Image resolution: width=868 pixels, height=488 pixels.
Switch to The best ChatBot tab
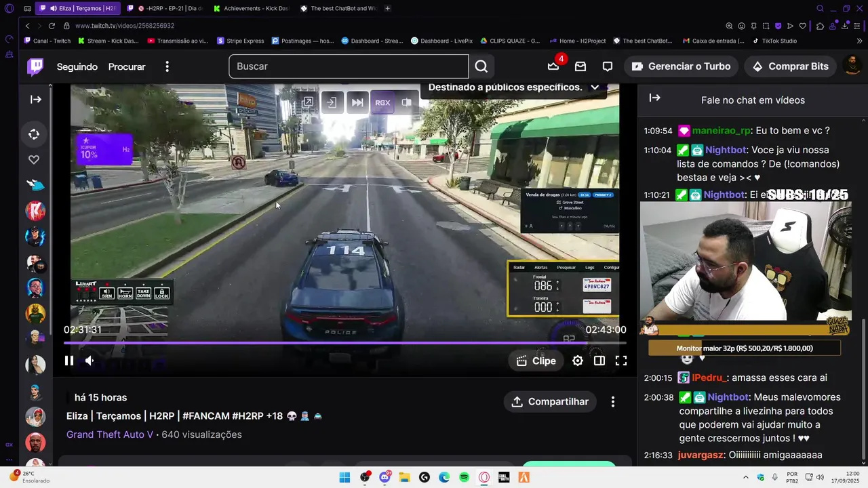click(x=338, y=8)
